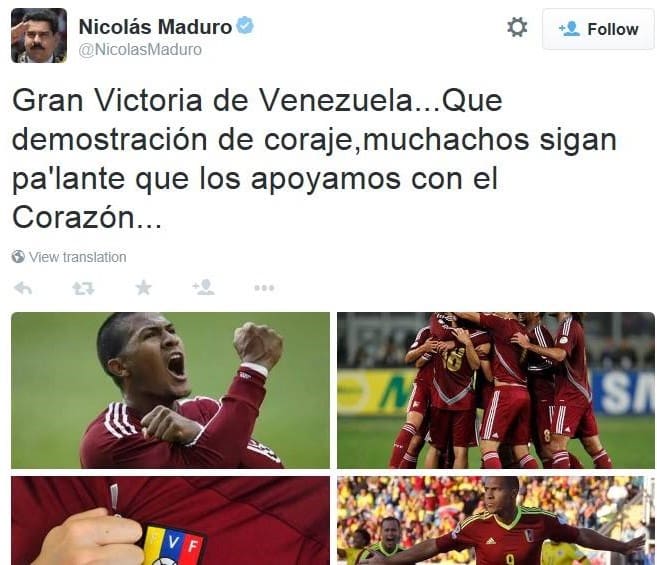This screenshot has height=565, width=657.
Task: Open the Nicolás Maduro profile name
Action: [x=155, y=27]
